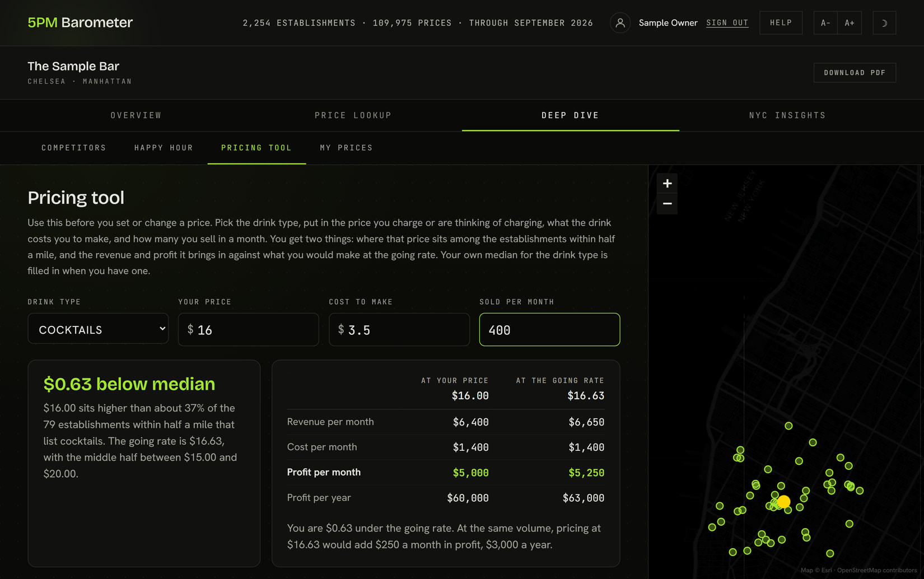Open the NYC Insights tab
The image size is (924, 579).
click(787, 115)
